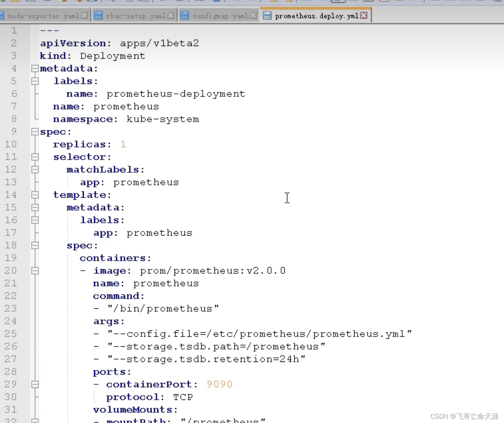Click the save-state icon on configmap.yaml tab

point(185,16)
